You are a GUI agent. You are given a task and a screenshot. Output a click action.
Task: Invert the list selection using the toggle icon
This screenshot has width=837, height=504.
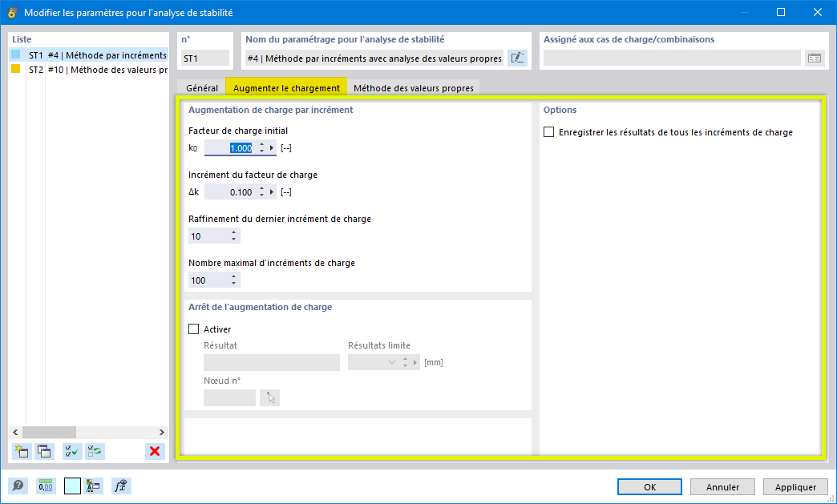(x=95, y=451)
